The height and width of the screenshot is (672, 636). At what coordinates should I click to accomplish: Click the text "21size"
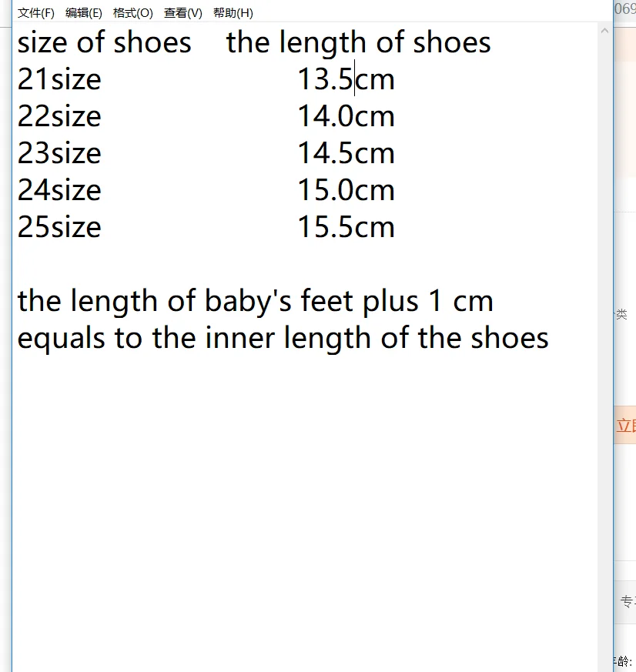click(59, 79)
